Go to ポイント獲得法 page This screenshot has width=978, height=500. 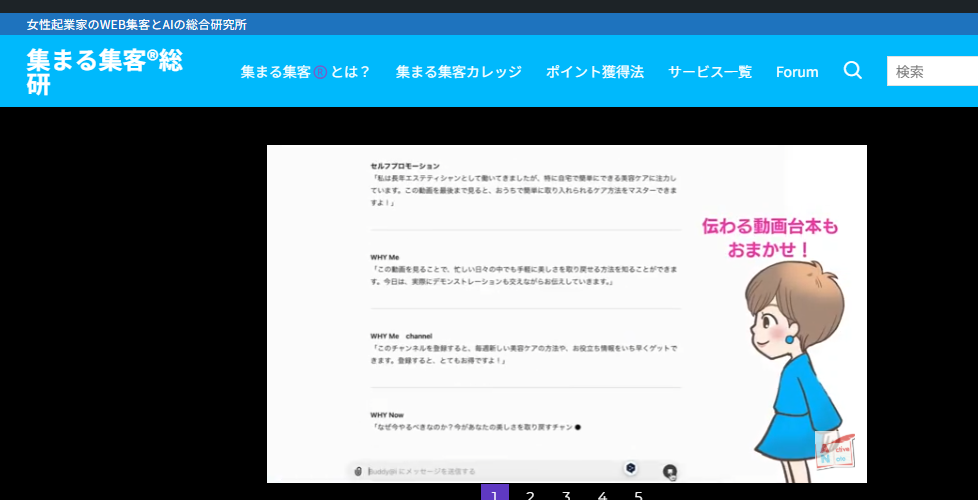594,72
